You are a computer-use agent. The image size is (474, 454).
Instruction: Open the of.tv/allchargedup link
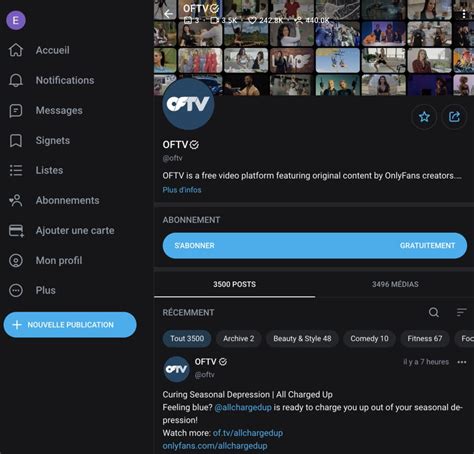(x=248, y=433)
